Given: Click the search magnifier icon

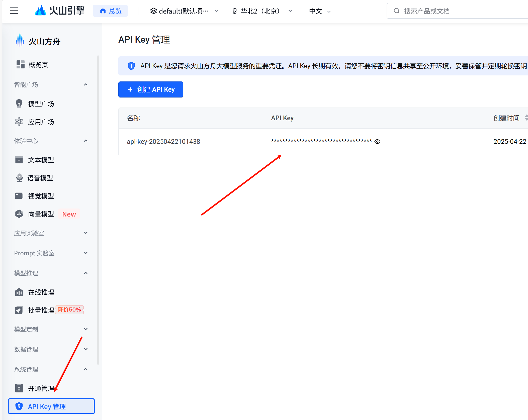Looking at the screenshot, I should pyautogui.click(x=396, y=11).
